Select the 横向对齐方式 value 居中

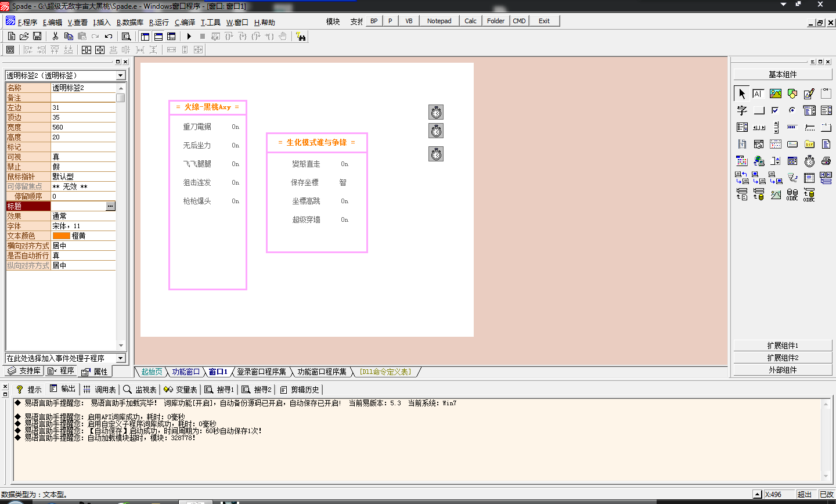click(x=83, y=246)
